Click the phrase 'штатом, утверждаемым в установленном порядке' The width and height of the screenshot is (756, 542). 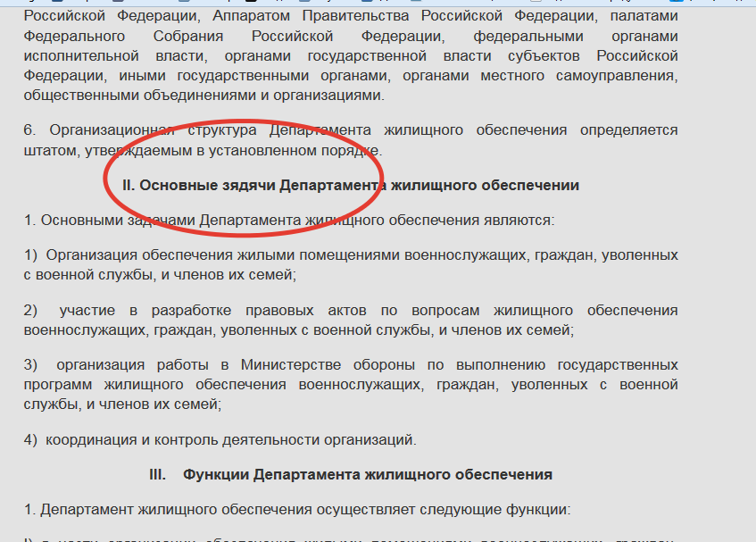[203, 150]
